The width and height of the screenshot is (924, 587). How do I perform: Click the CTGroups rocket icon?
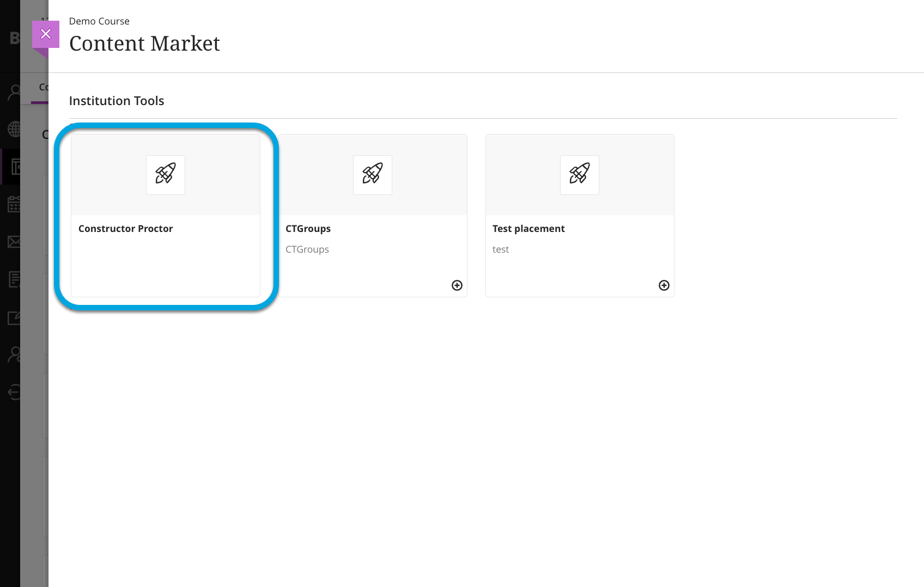tap(373, 175)
